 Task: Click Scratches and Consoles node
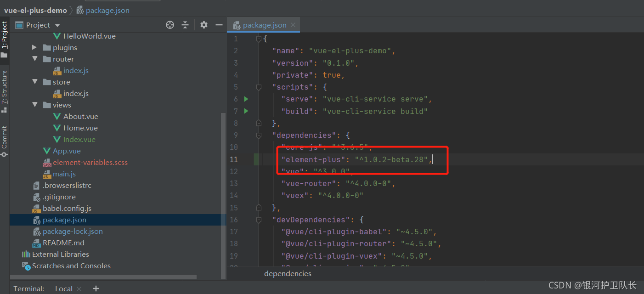tap(71, 266)
